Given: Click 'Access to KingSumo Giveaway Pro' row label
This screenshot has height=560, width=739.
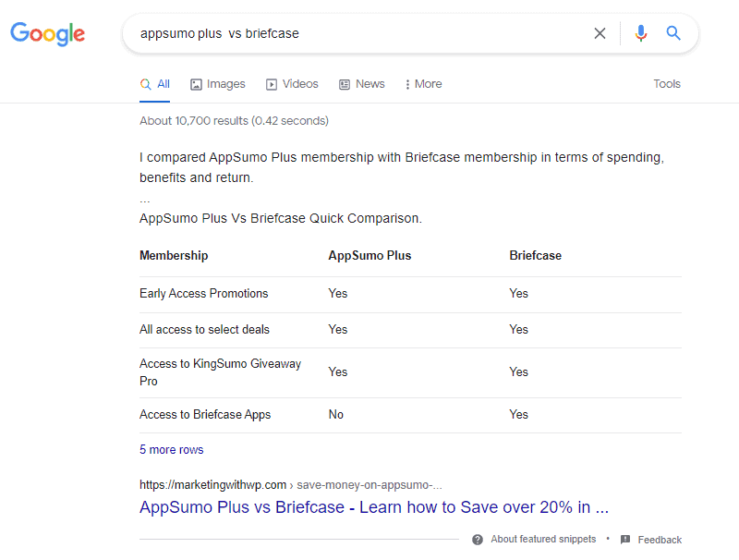Looking at the screenshot, I should [x=220, y=372].
